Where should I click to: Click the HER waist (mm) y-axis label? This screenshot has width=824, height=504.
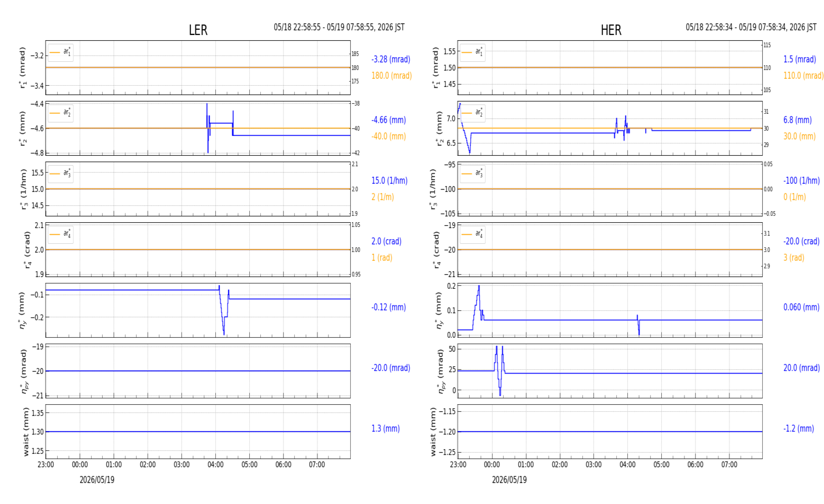pos(434,432)
